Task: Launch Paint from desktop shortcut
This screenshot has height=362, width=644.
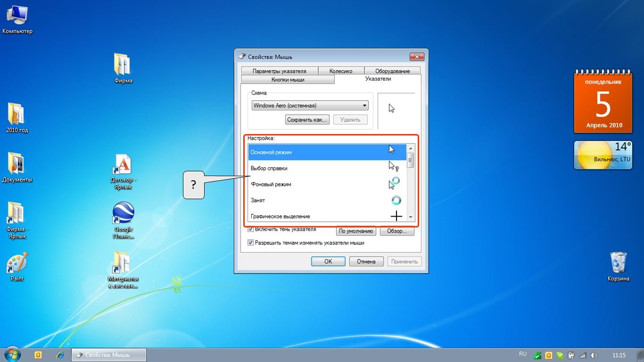Action: pos(17,263)
